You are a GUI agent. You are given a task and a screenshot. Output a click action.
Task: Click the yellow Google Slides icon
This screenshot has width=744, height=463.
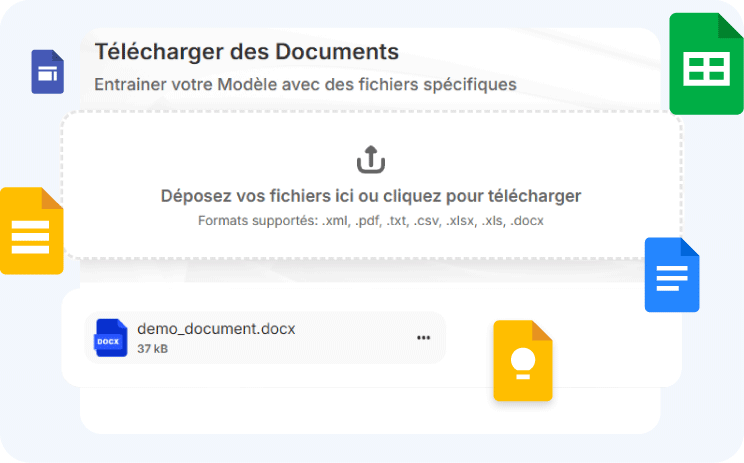(32, 231)
